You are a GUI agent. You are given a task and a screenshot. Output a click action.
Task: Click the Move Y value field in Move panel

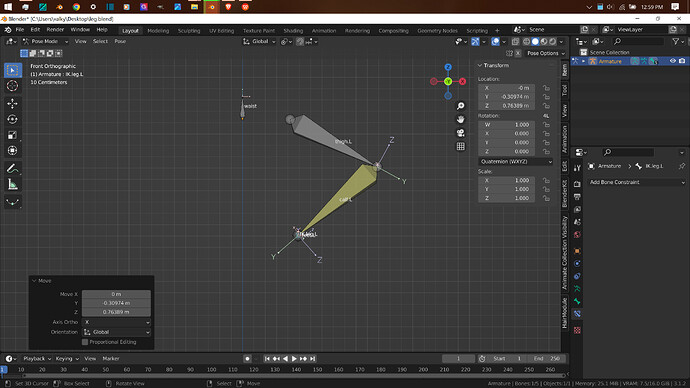point(116,303)
